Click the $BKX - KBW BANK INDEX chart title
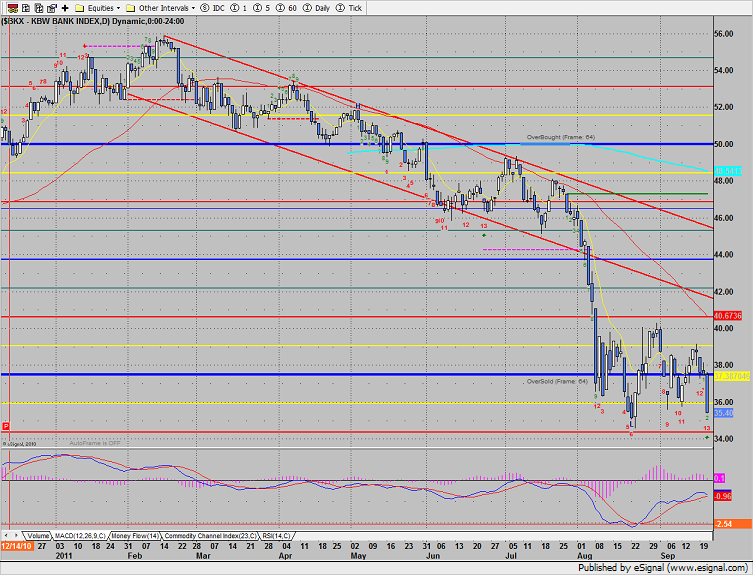 (x=93, y=21)
